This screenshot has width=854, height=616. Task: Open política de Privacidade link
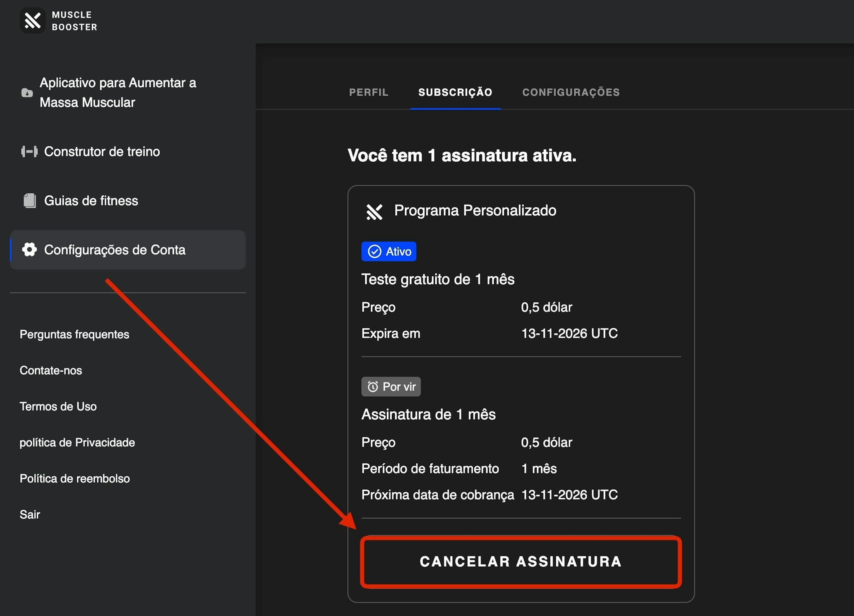(77, 443)
